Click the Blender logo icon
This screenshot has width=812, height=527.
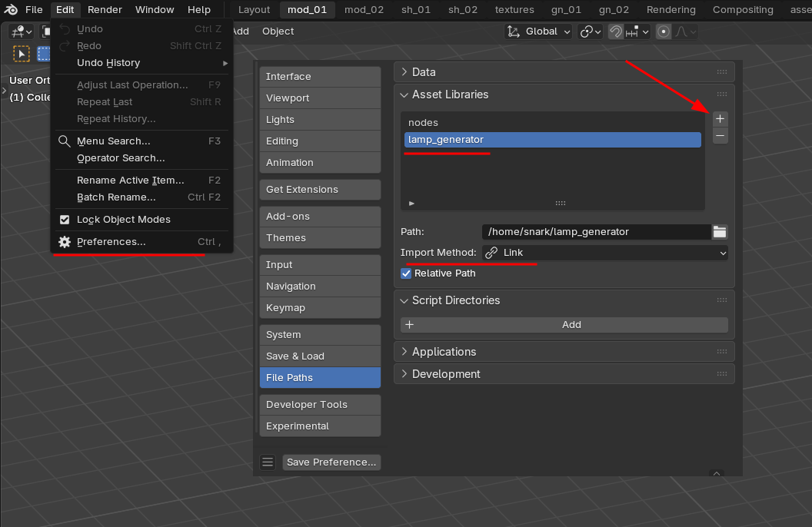tap(10, 9)
